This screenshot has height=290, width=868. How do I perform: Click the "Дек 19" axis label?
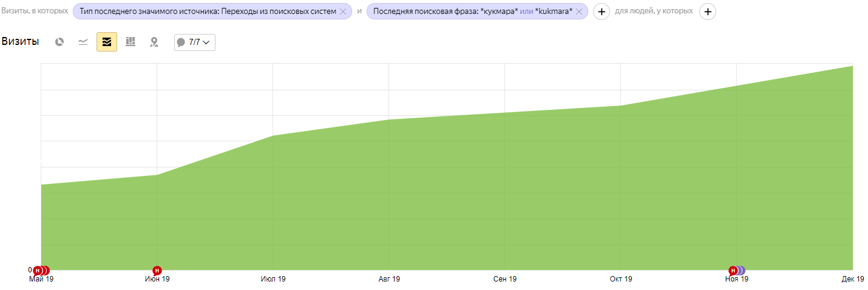[x=853, y=279]
